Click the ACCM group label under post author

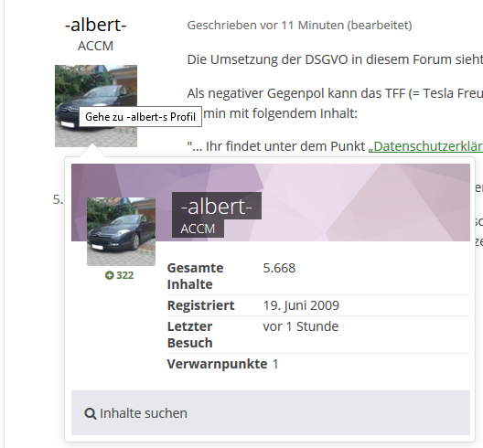[x=95, y=46]
